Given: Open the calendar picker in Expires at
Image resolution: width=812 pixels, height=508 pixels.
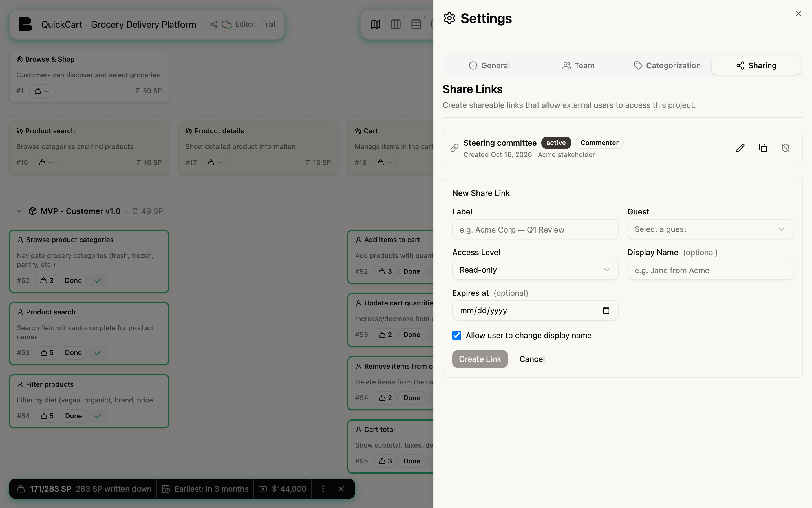Looking at the screenshot, I should 606,310.
